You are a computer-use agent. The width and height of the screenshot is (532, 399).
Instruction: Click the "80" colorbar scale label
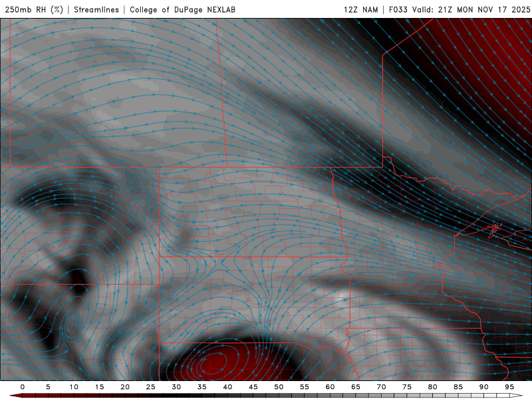(x=432, y=387)
